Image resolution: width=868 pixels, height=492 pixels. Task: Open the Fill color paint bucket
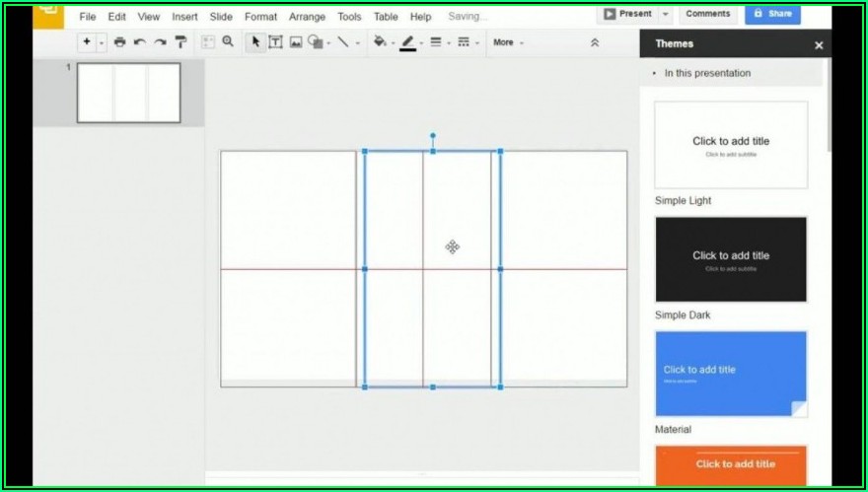coord(379,42)
